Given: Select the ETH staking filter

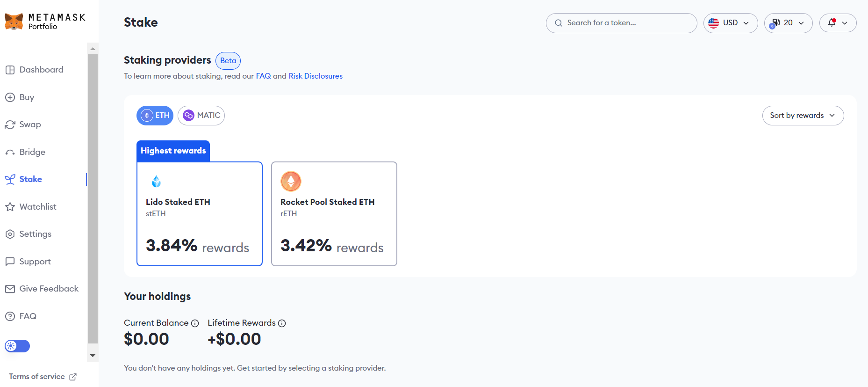Looking at the screenshot, I should pyautogui.click(x=155, y=116).
